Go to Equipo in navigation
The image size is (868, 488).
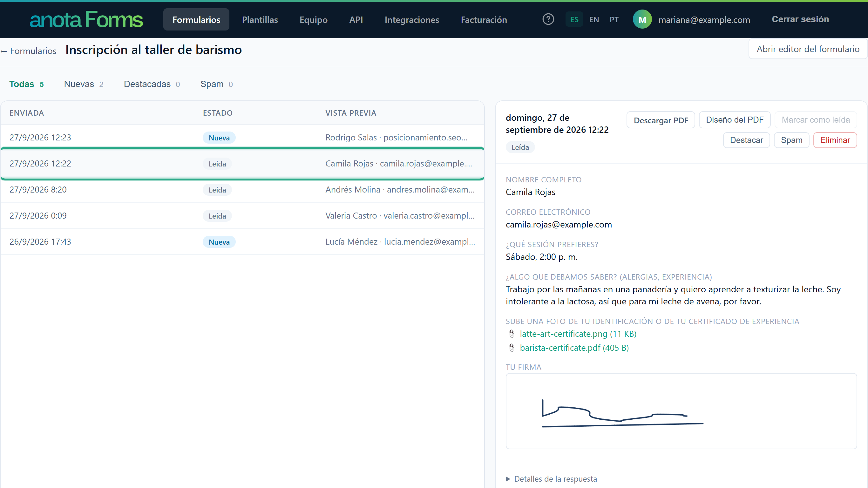[313, 20]
